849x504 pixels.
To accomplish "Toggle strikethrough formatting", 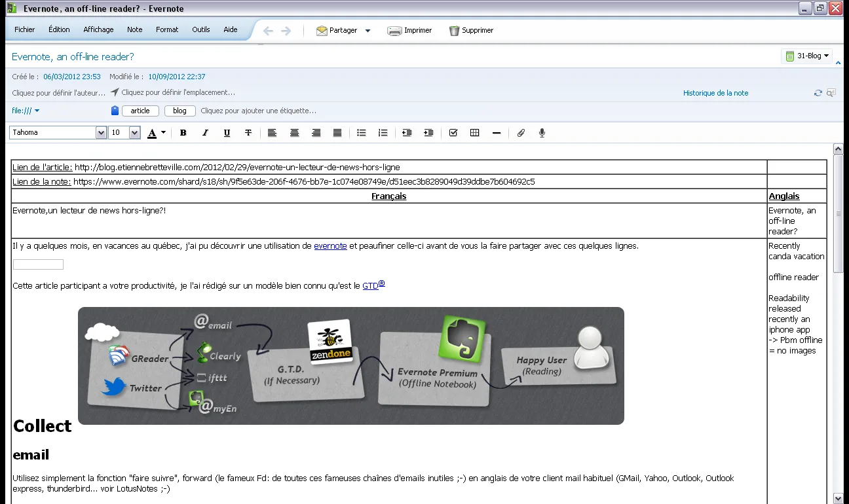I will [248, 133].
